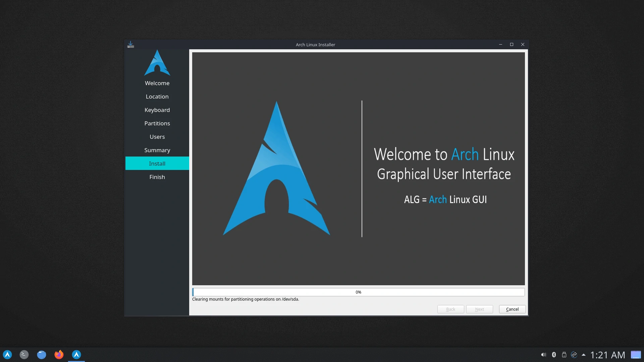Select the Partitions step in sidebar
This screenshot has width=644, height=362.
click(157, 123)
